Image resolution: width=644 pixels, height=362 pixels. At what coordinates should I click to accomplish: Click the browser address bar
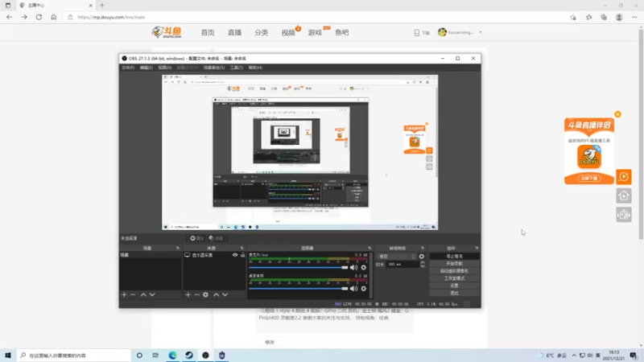pos(316,17)
